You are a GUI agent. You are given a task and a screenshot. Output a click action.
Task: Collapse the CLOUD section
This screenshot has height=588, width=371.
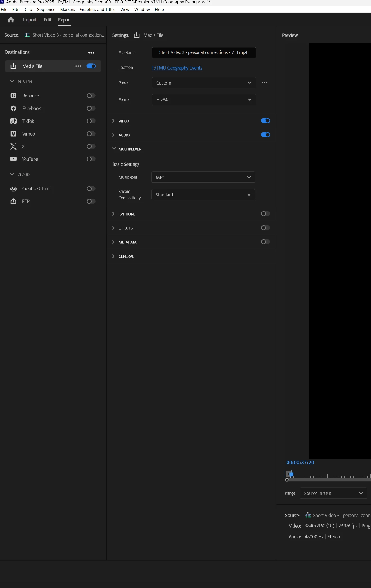pyautogui.click(x=12, y=174)
